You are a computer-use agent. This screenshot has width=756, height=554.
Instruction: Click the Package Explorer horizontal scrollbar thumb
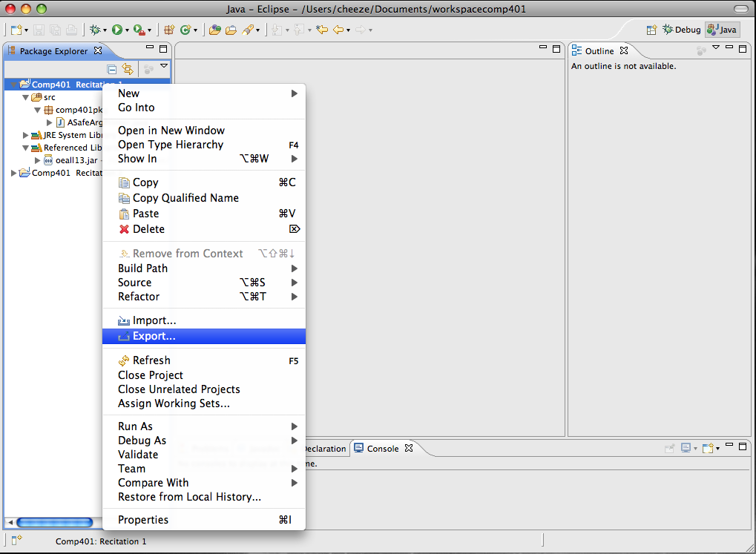(x=54, y=522)
